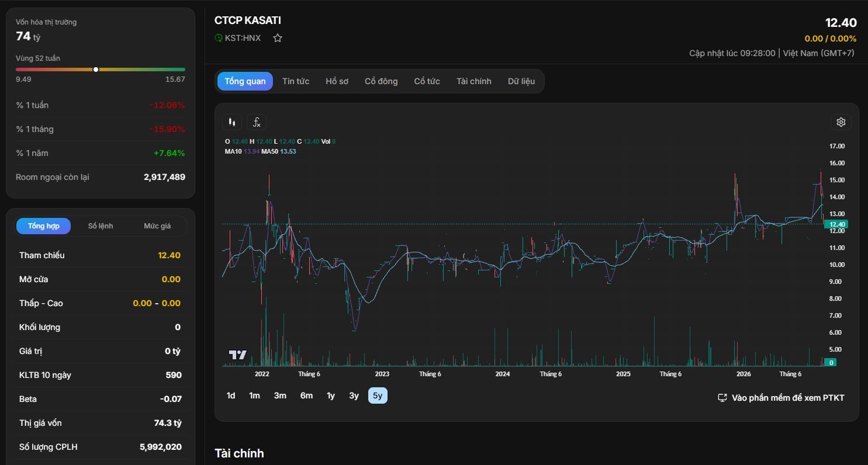Click the % 1 năm value +7.64%

(x=170, y=153)
